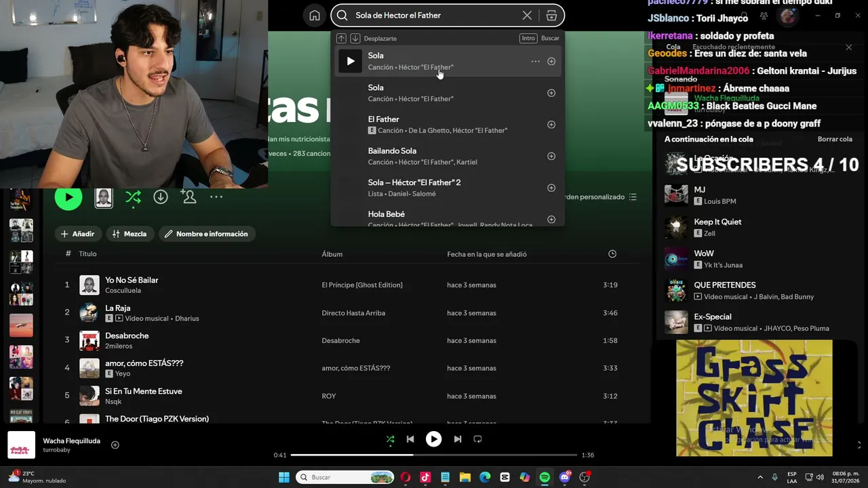
Task: Add the El Father result to library
Action: (551, 125)
